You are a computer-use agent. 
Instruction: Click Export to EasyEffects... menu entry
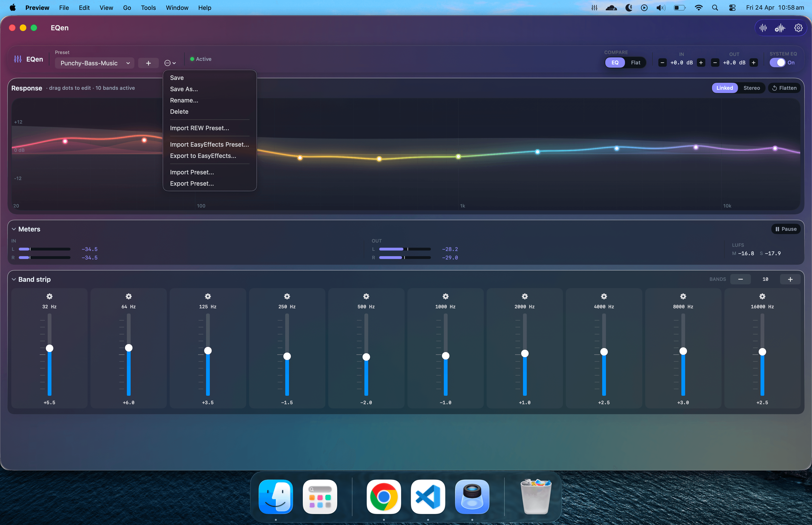tap(203, 156)
